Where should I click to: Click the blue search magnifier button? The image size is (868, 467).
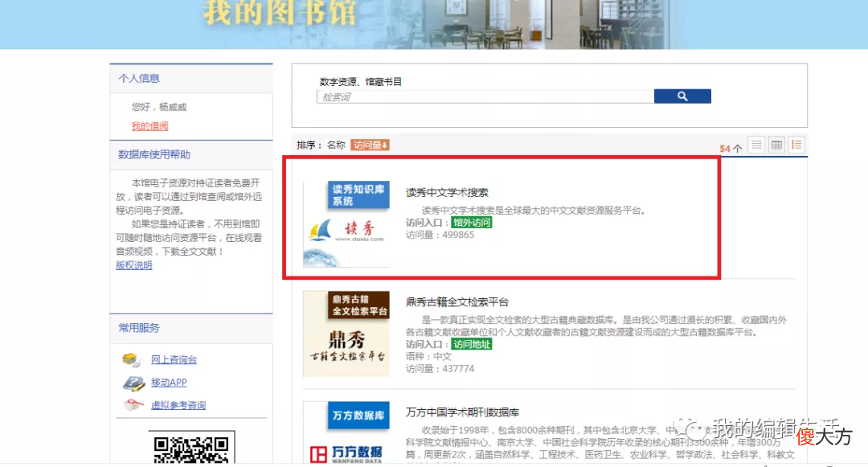click(x=682, y=96)
